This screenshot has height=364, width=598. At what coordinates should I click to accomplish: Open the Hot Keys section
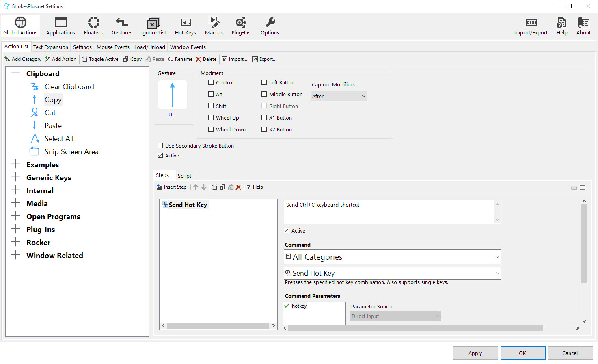click(185, 26)
